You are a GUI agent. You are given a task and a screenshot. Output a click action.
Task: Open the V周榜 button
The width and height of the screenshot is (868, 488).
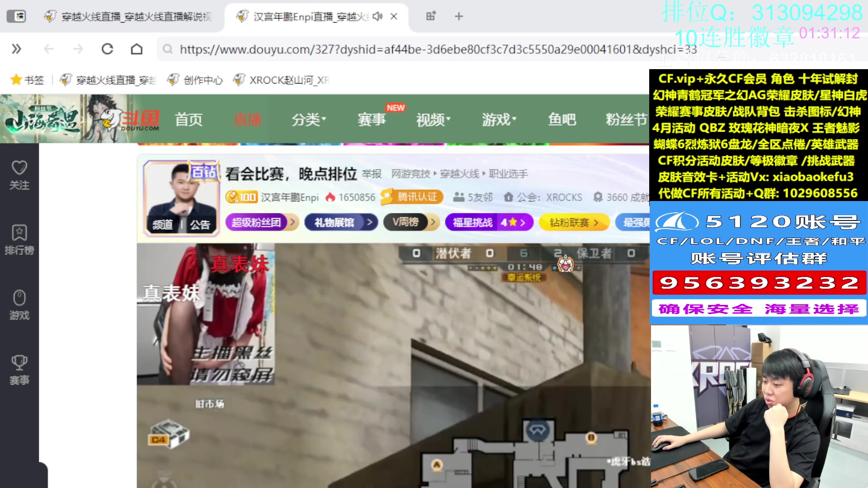[x=411, y=222]
